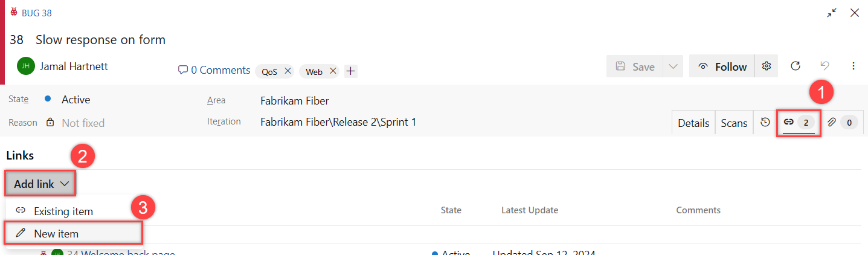
Task: Open the 0 Comments link
Action: (x=214, y=70)
